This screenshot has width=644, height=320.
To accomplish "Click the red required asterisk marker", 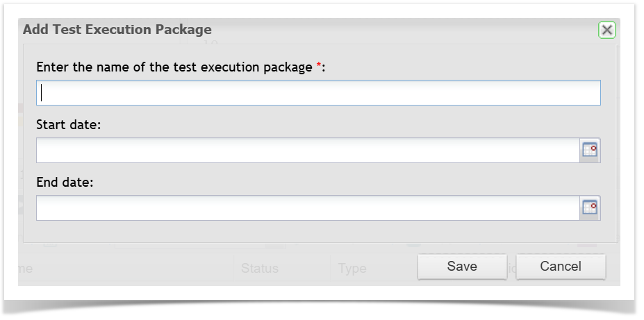I will [x=319, y=67].
